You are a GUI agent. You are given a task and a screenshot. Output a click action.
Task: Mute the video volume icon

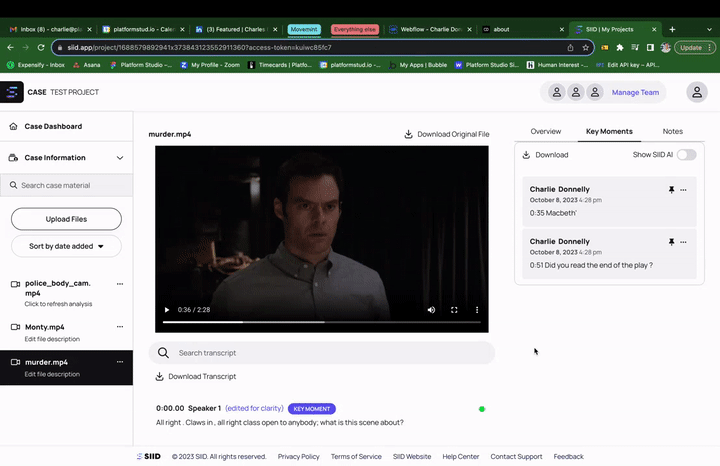pyautogui.click(x=431, y=310)
